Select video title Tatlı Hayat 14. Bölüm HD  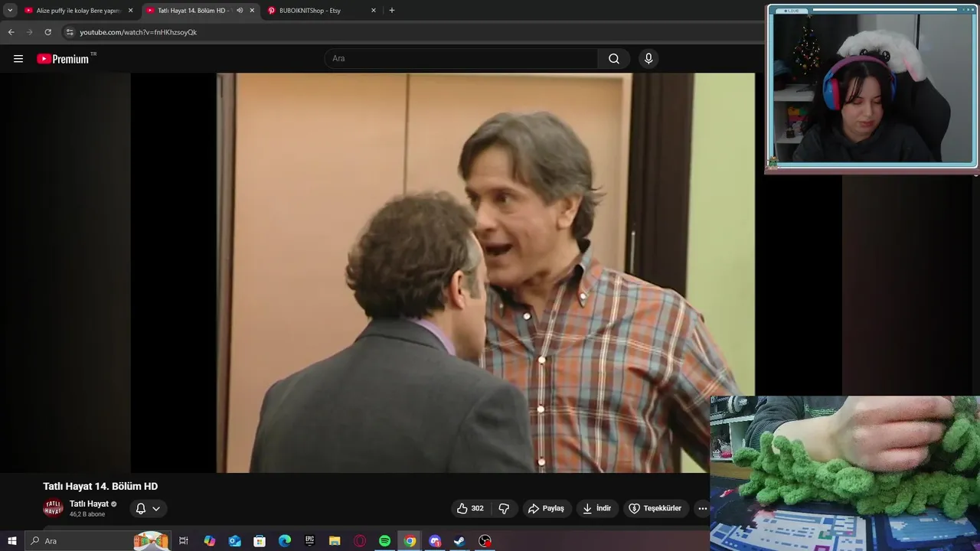coord(100,486)
